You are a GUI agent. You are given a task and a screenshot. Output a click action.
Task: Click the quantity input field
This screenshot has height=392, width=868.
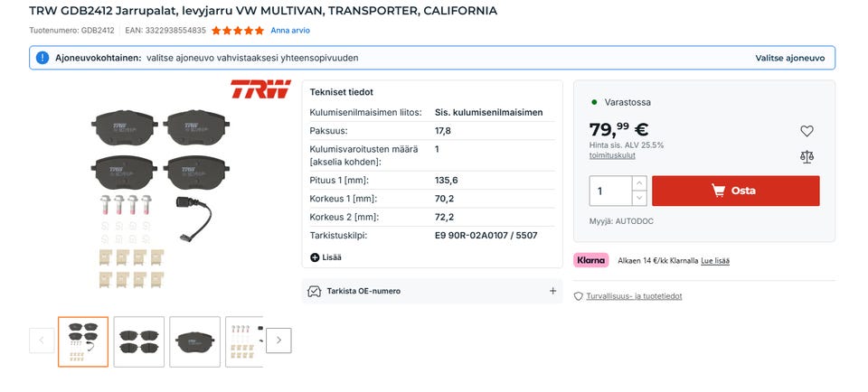[x=610, y=191]
